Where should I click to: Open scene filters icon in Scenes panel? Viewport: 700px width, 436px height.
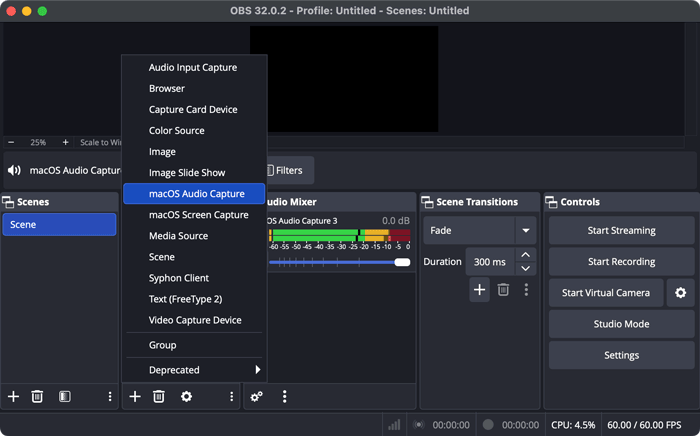(x=65, y=396)
